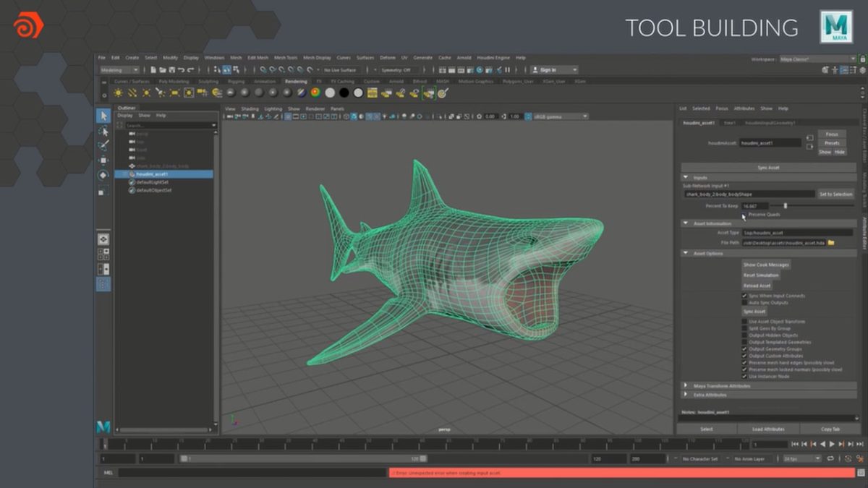Activate the Lasso selection tool

(103, 131)
